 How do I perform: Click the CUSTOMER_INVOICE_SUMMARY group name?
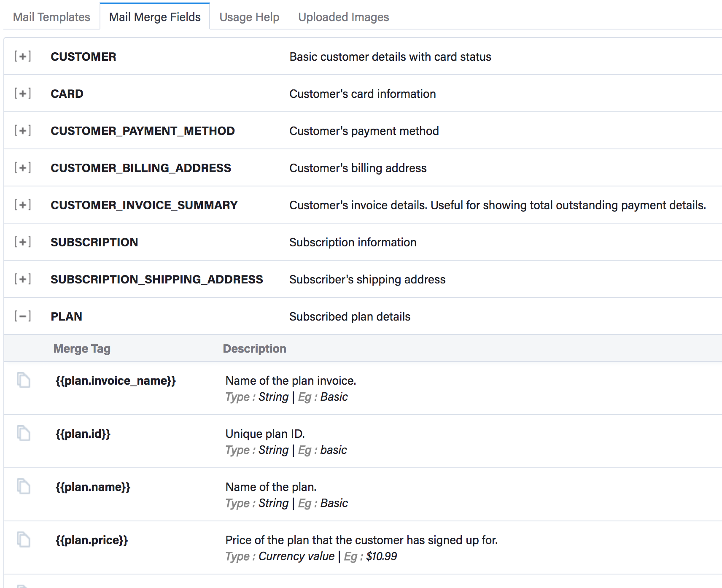click(x=144, y=205)
